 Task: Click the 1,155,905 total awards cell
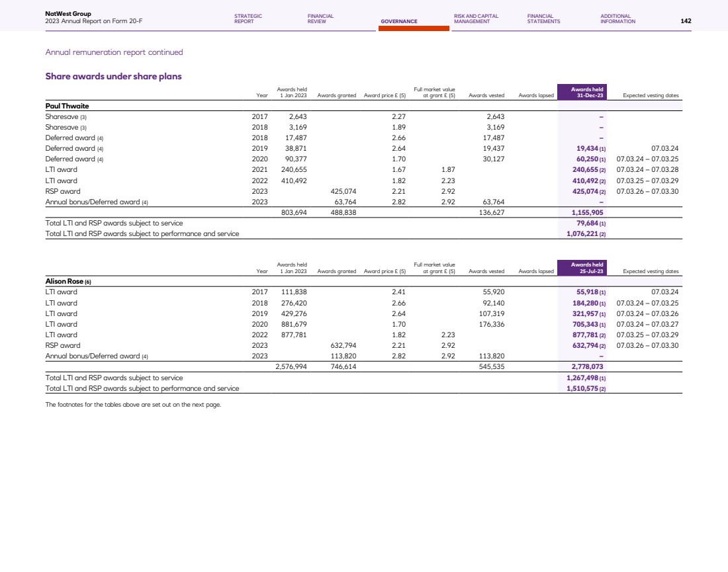[x=587, y=214]
